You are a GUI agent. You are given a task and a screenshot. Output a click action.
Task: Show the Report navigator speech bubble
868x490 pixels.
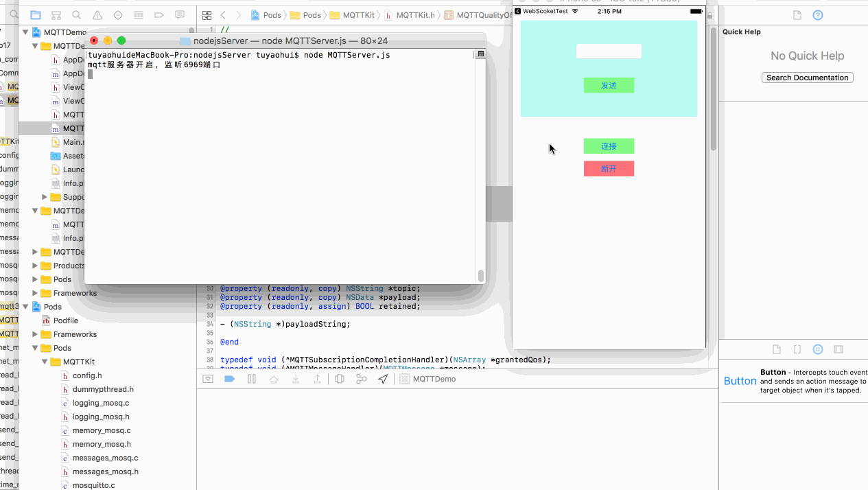178,15
